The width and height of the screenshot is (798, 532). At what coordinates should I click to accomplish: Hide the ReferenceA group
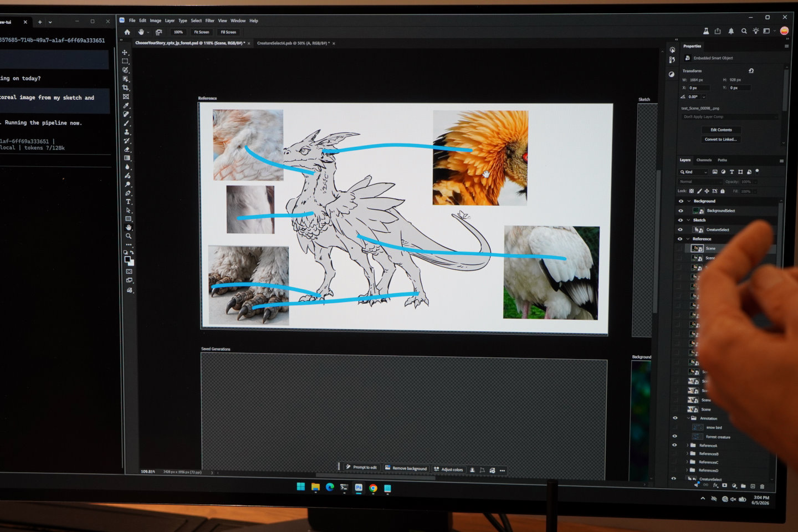tap(674, 444)
